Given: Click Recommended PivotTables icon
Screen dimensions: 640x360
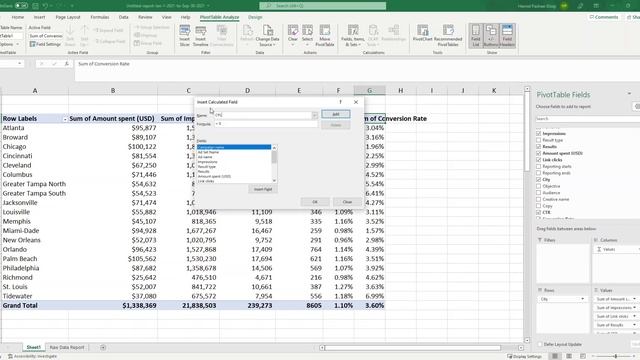Looking at the screenshot, I should click(x=448, y=36).
